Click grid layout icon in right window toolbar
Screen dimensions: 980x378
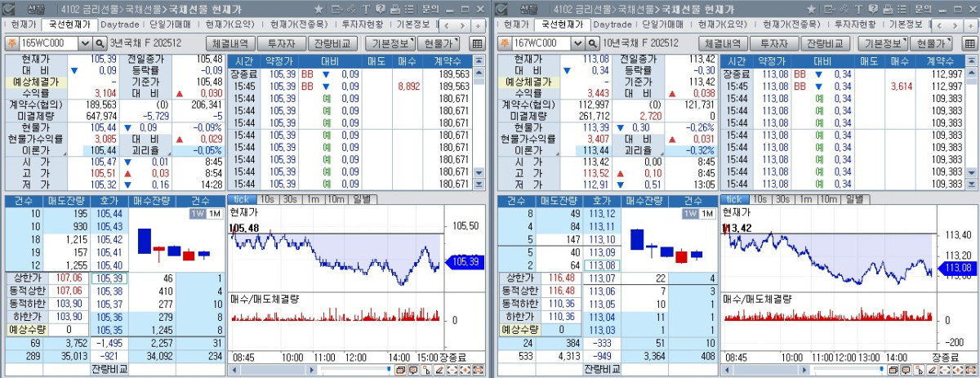969,43
